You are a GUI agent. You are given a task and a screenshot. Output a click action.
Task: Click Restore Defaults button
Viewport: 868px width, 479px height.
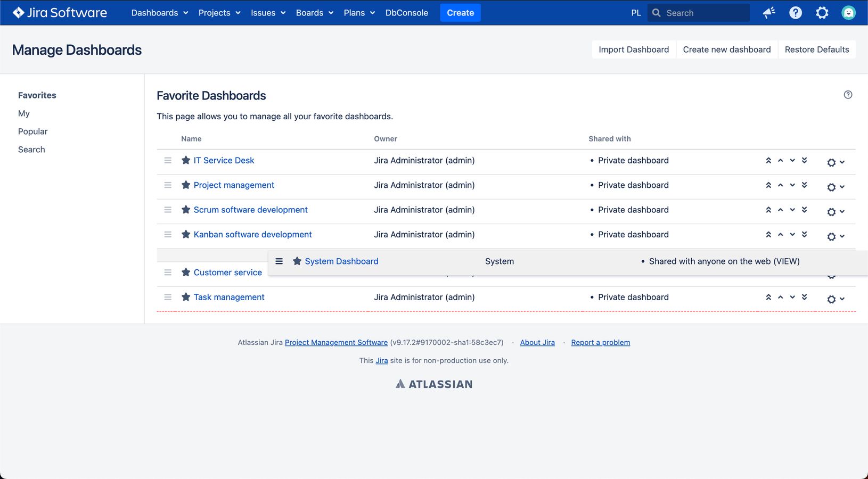pos(817,49)
